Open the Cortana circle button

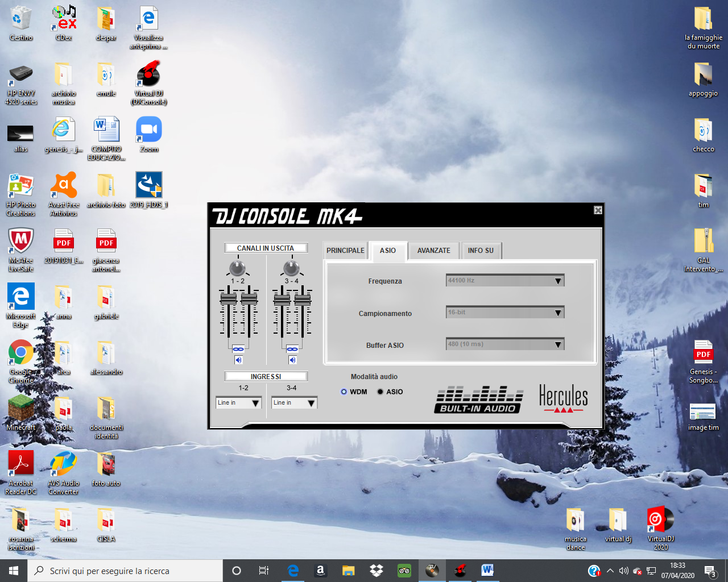(x=237, y=571)
